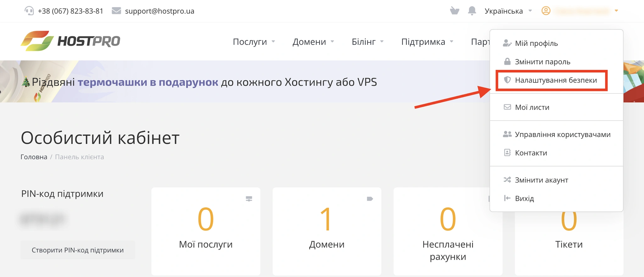Click the lock icon beside Змінити пароль
644x277 pixels.
coord(507,62)
